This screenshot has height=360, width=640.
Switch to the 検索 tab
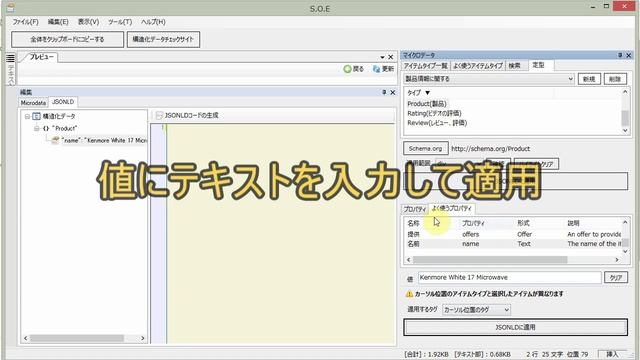point(514,65)
